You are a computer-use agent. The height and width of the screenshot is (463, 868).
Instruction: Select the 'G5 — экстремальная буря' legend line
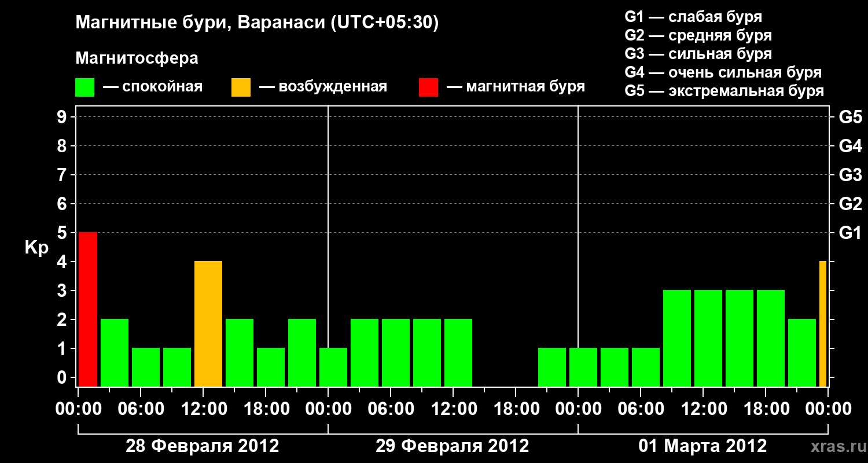724,91
